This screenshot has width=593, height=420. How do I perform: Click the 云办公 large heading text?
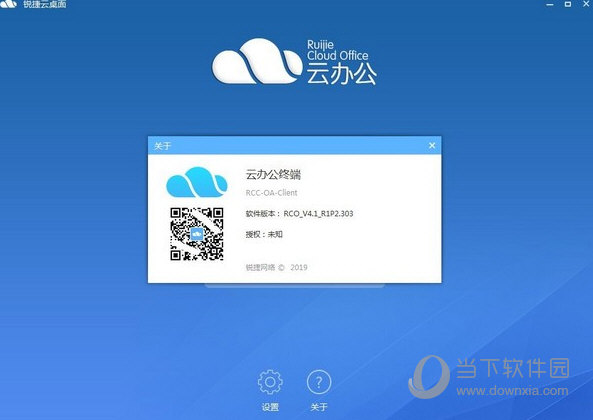pos(342,73)
